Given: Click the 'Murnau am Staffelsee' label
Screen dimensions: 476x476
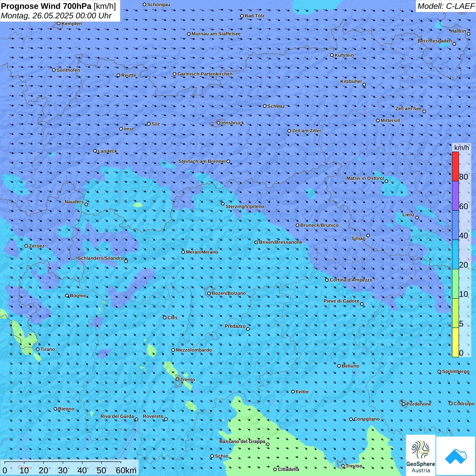Looking at the screenshot, I should tap(216, 34).
